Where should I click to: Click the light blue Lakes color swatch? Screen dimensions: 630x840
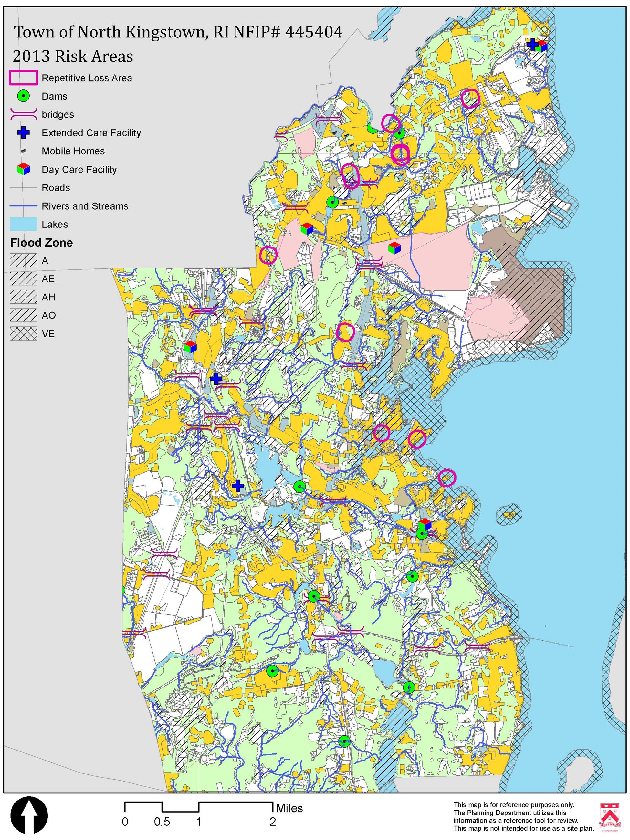coord(24,225)
